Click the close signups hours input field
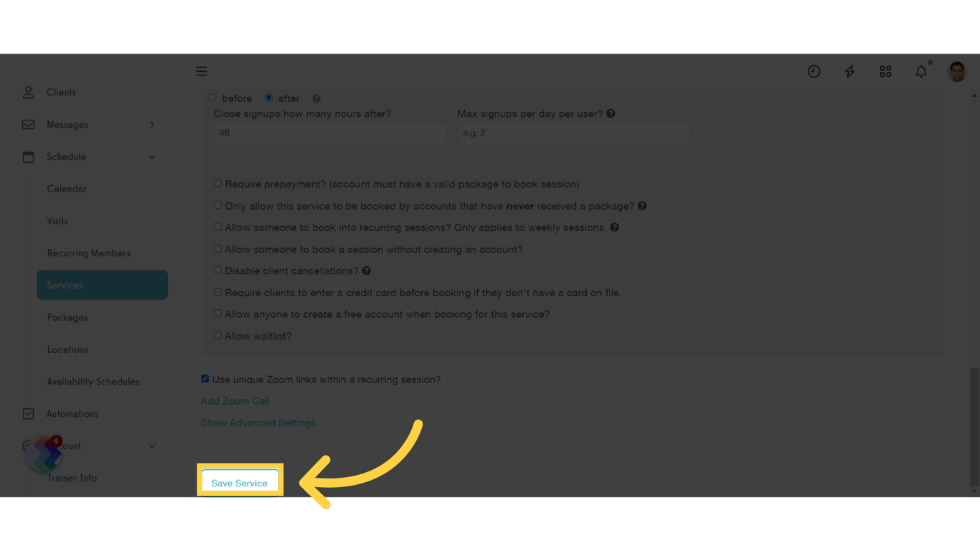 coord(330,133)
